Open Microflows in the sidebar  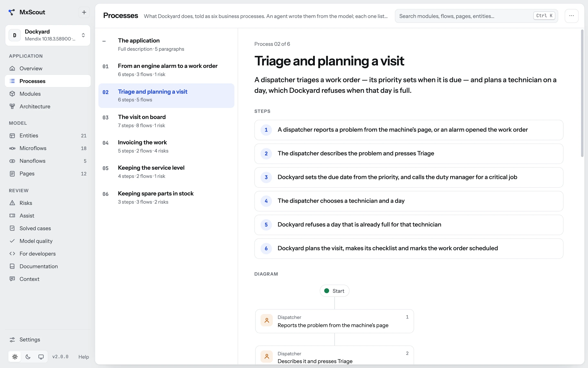pos(48,148)
